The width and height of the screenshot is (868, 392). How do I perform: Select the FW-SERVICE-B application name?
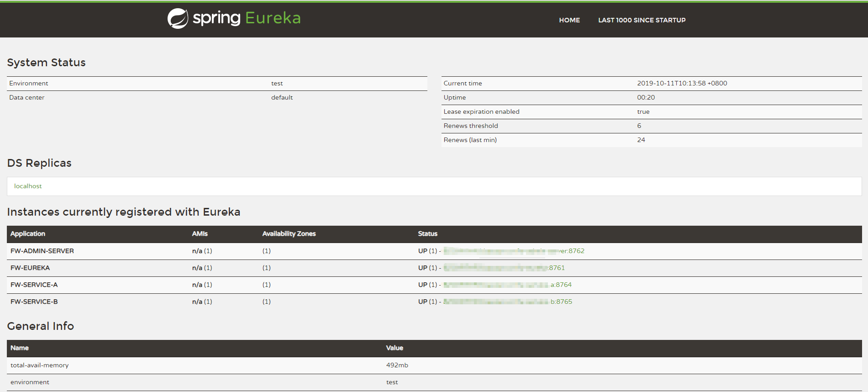tap(34, 302)
